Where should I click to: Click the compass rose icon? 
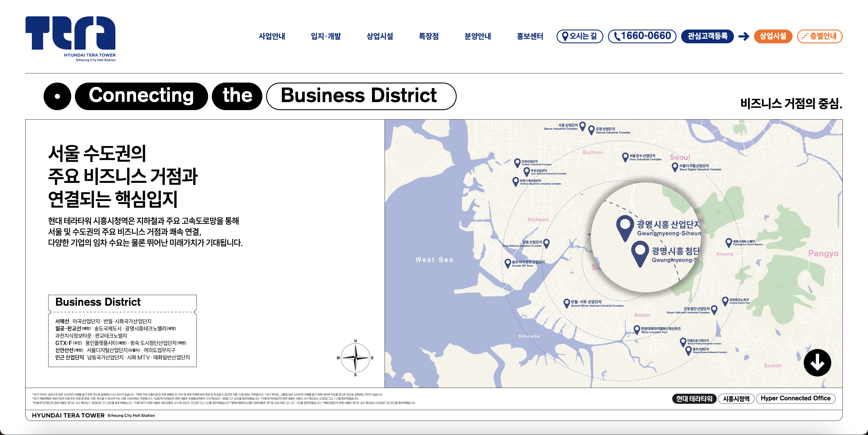(x=355, y=358)
